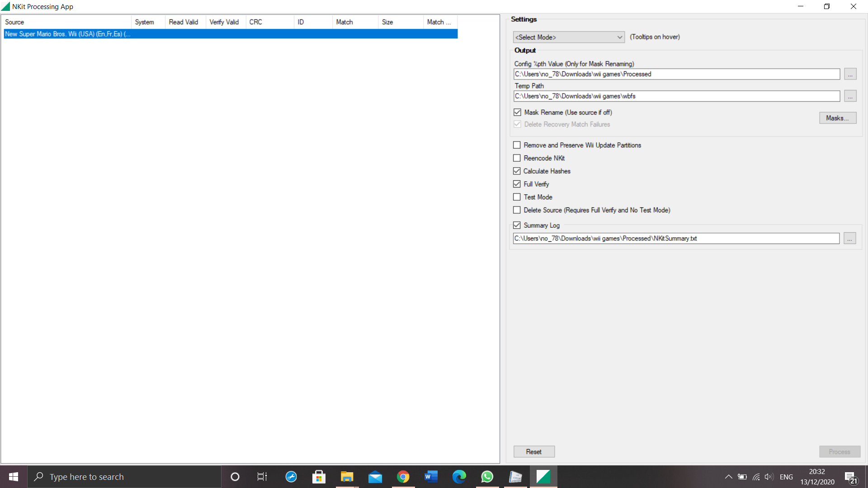The width and height of the screenshot is (868, 488).
Task: Click the Reset button
Action: pos(534,452)
